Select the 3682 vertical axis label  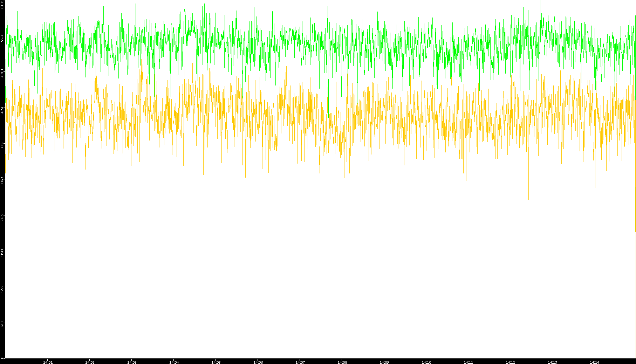pos(2,145)
